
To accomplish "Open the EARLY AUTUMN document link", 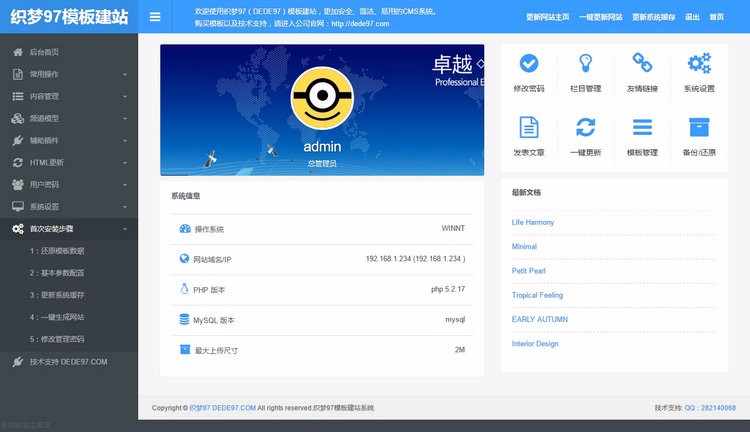I will 540,319.
